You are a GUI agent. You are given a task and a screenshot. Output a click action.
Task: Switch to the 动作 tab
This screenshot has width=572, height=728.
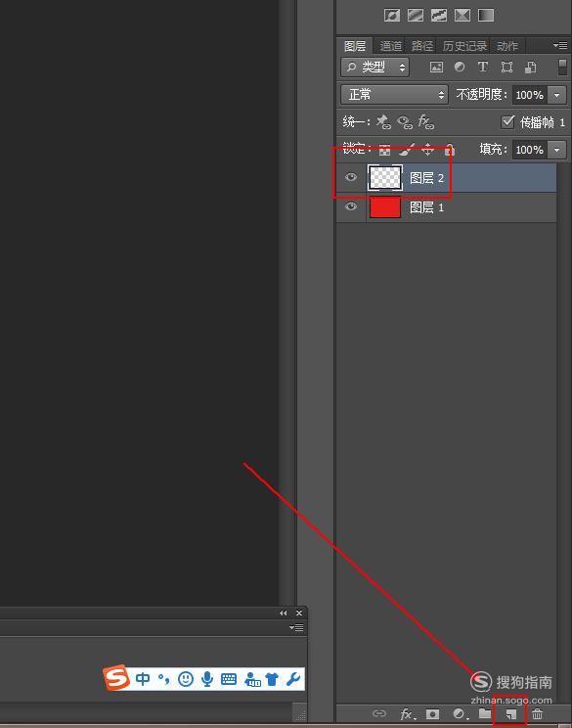[x=507, y=46]
